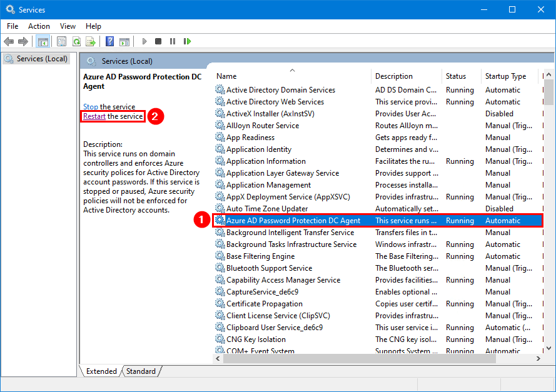Select CaptureService_de6c9 row
556x392 pixels.
tap(378, 292)
